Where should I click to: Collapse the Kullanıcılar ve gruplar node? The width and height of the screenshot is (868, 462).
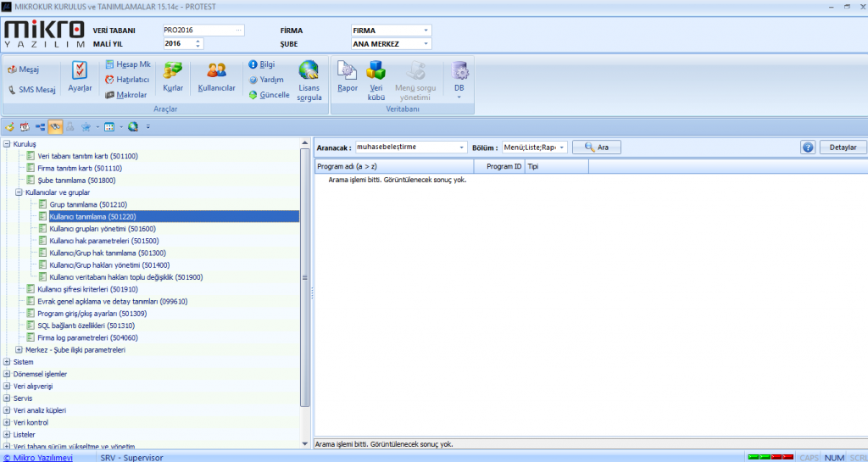point(19,192)
